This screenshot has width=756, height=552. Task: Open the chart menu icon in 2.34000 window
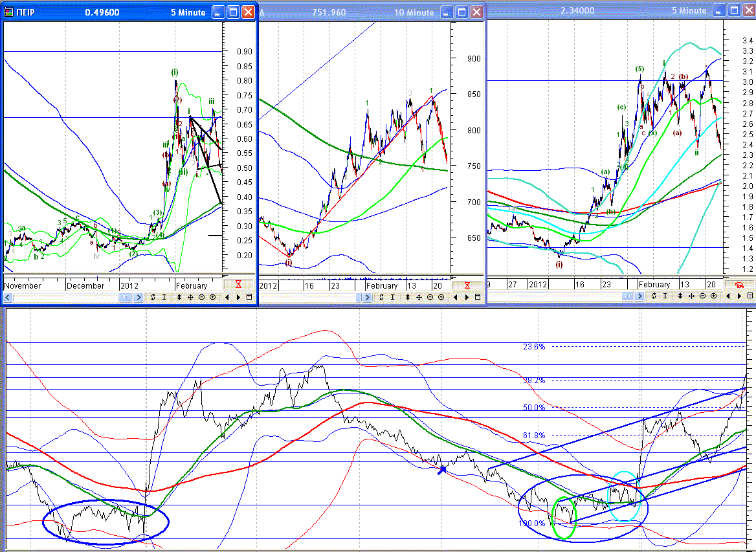point(750,296)
